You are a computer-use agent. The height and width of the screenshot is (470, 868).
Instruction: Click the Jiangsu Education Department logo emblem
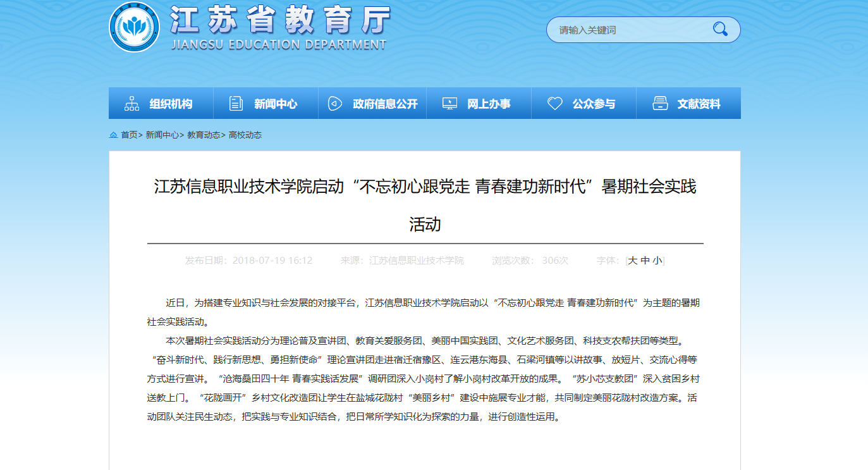click(x=134, y=27)
